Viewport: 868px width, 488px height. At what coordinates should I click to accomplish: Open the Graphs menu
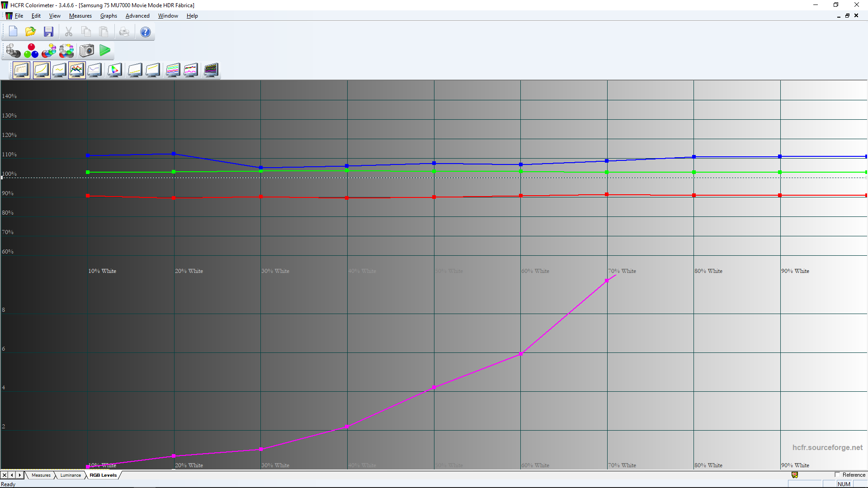(x=108, y=16)
